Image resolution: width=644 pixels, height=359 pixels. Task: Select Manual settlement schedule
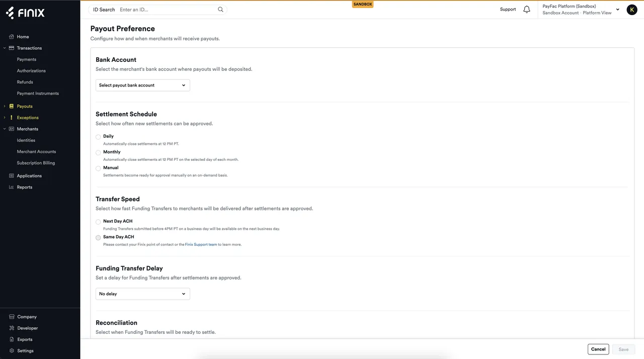[98, 168]
